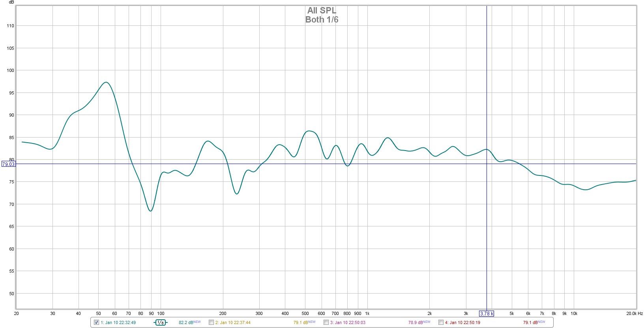Click the 20.0k Hz axis label
Screen dimensions: 644x328
click(634, 313)
